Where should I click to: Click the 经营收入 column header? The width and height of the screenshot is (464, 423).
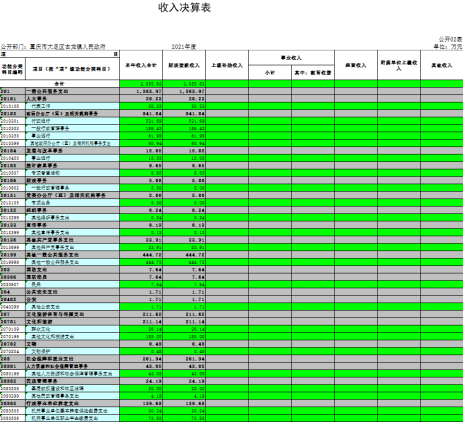pos(356,65)
